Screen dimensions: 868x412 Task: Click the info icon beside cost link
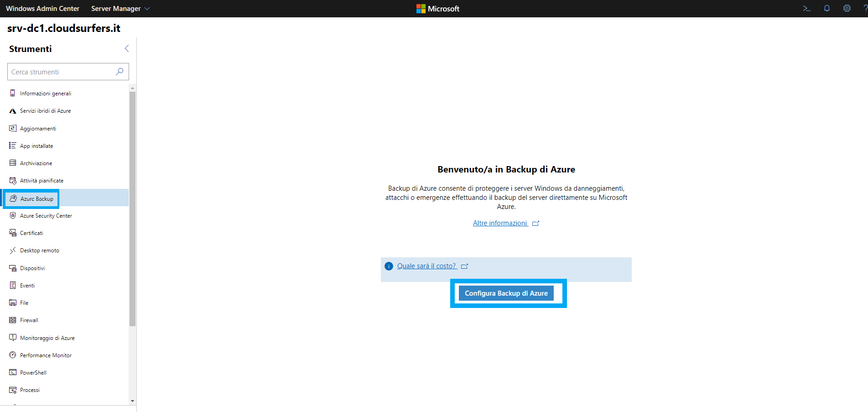click(389, 266)
